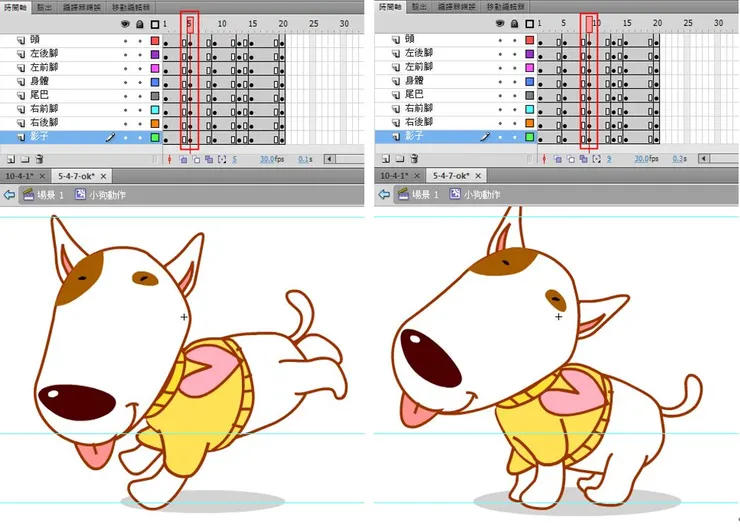Viewport: 740px width, 528px height.
Task: Toggle Onion Skin icon in right timeline
Action: click(558, 159)
